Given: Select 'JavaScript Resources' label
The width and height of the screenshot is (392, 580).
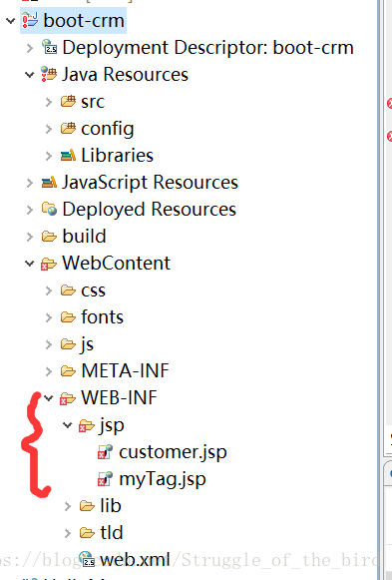Looking at the screenshot, I should [x=150, y=183].
